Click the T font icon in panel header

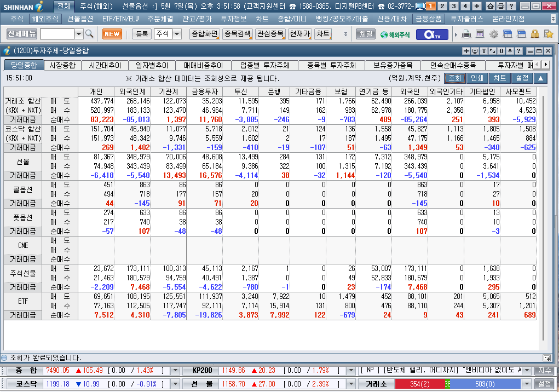(484, 51)
